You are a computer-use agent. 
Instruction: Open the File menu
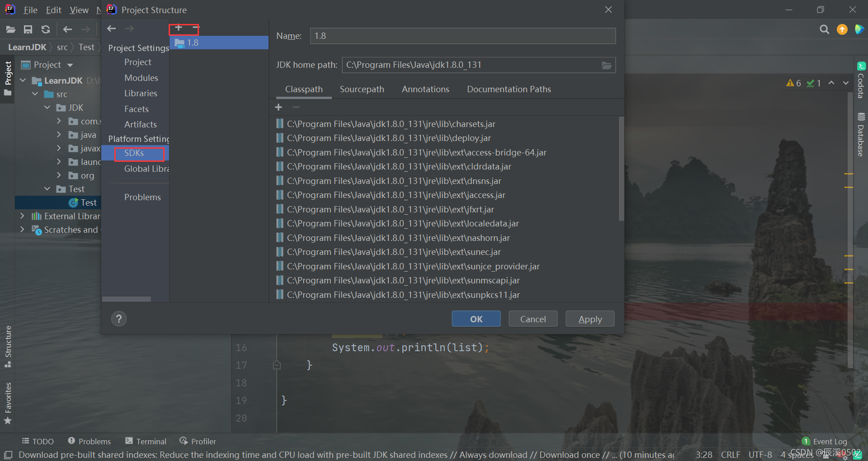(30, 10)
